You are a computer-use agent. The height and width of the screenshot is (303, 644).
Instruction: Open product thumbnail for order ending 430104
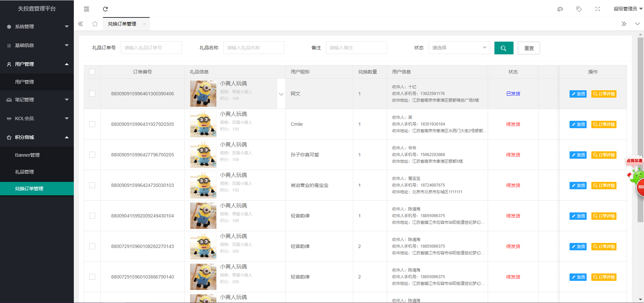[203, 216]
